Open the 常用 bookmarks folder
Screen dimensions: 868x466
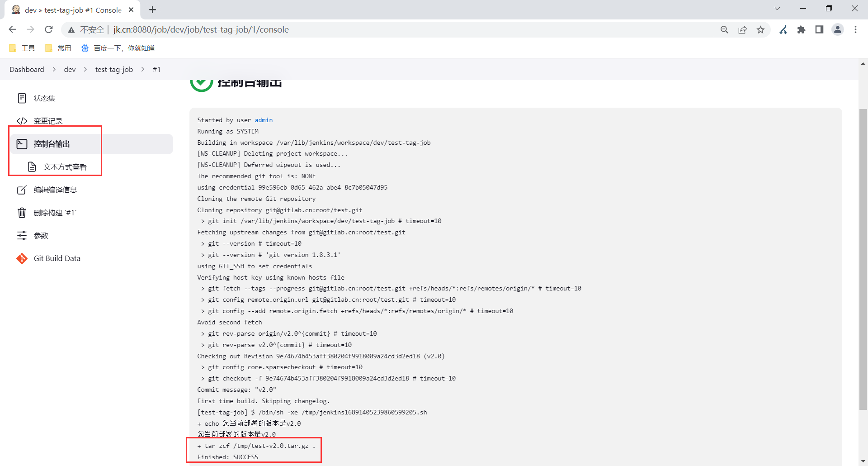[x=58, y=48]
